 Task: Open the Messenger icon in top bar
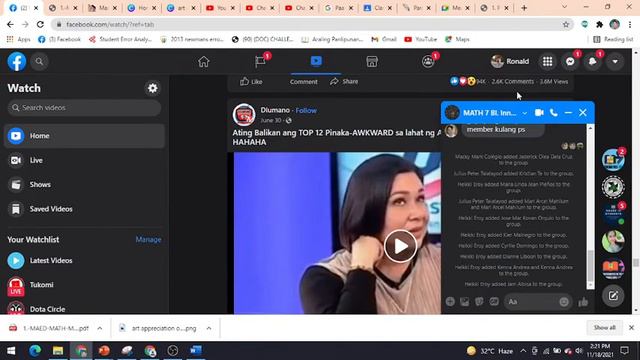570,62
